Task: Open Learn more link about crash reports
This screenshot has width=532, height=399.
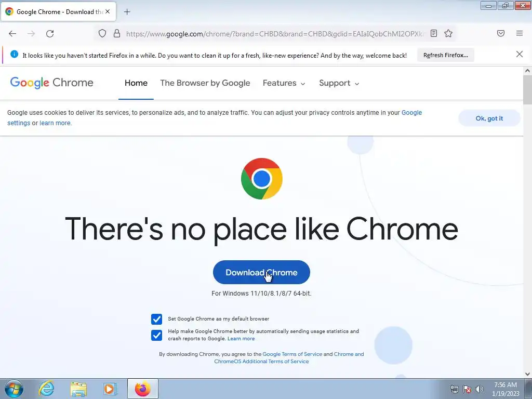Action: [x=241, y=339]
